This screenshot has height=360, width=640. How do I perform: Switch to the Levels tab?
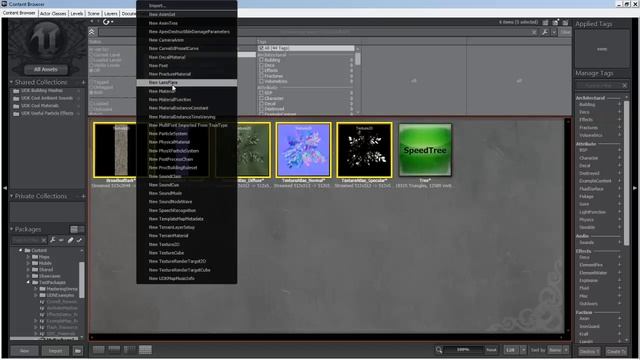coord(77,13)
